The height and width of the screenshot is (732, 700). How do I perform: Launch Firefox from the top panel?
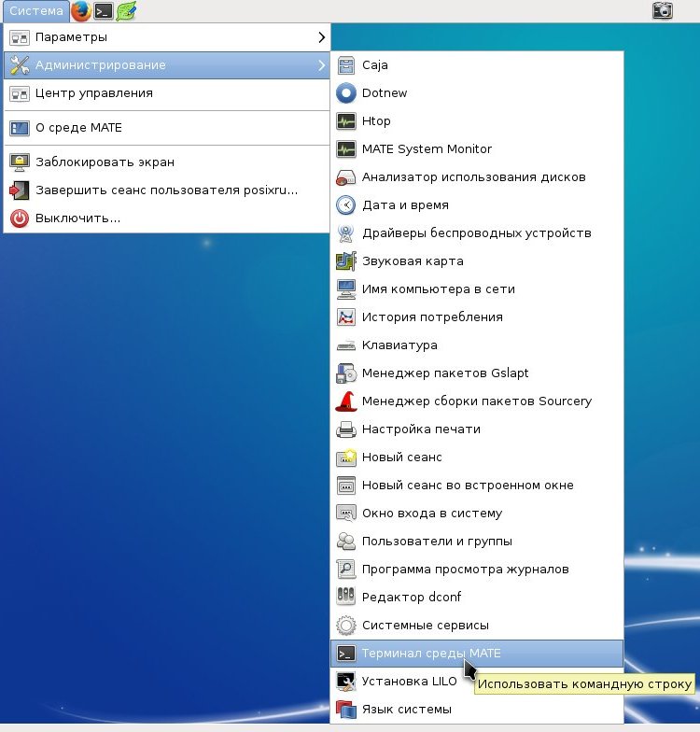coord(80,11)
